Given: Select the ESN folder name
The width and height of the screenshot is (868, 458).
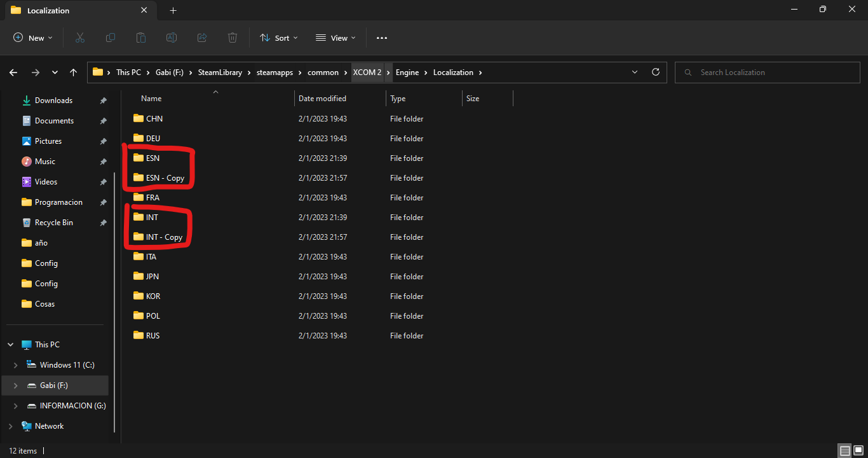Looking at the screenshot, I should 153,158.
